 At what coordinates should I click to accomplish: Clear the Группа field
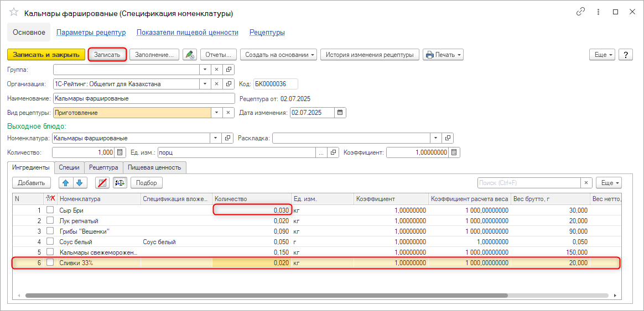[216, 70]
